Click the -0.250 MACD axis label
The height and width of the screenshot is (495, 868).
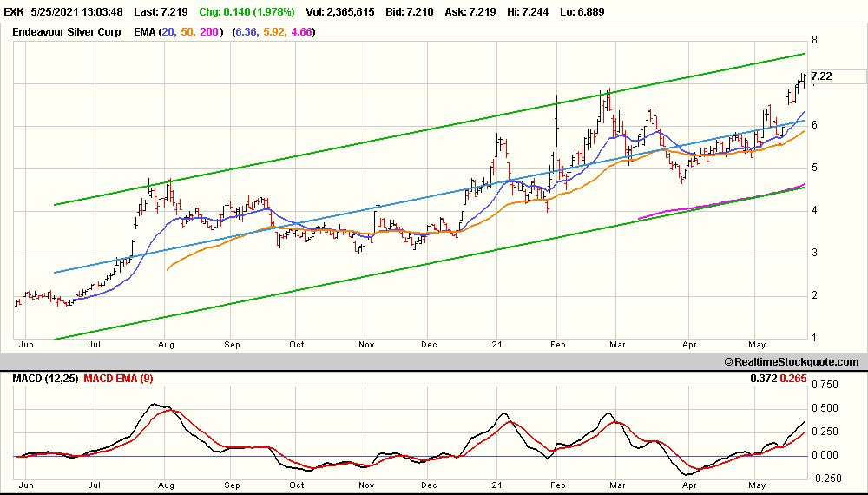click(x=825, y=478)
